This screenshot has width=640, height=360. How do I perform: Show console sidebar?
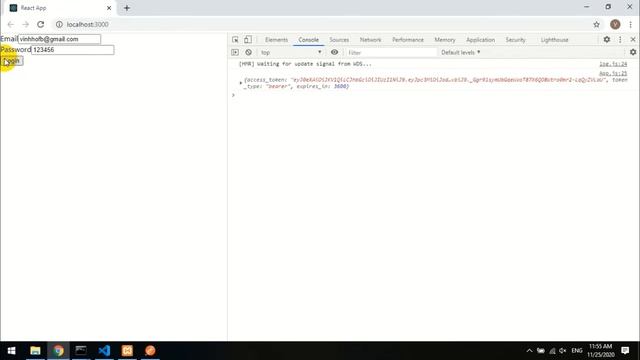235,52
